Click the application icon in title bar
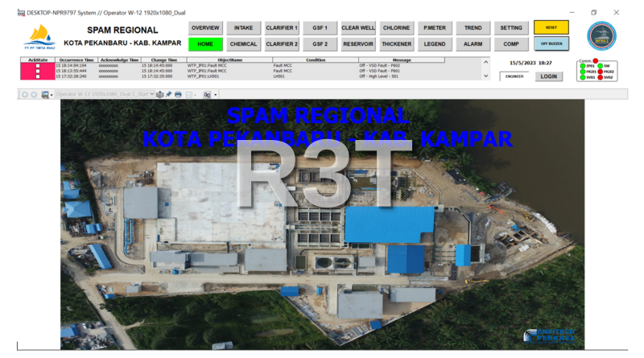This screenshot has height=358, width=644. point(21,13)
